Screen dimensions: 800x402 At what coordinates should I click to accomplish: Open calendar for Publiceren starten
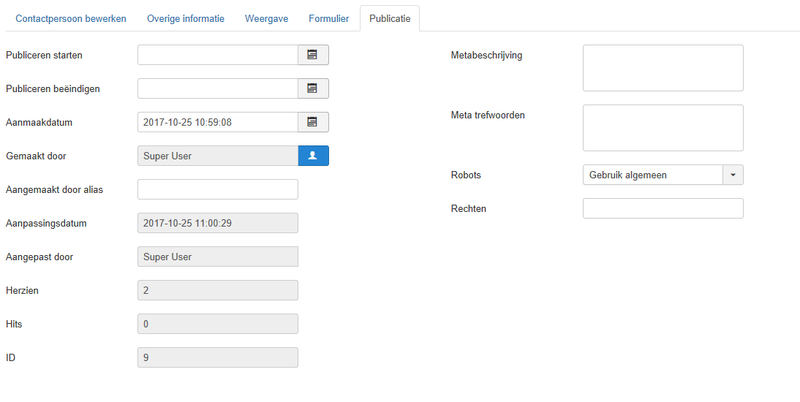tap(313, 55)
